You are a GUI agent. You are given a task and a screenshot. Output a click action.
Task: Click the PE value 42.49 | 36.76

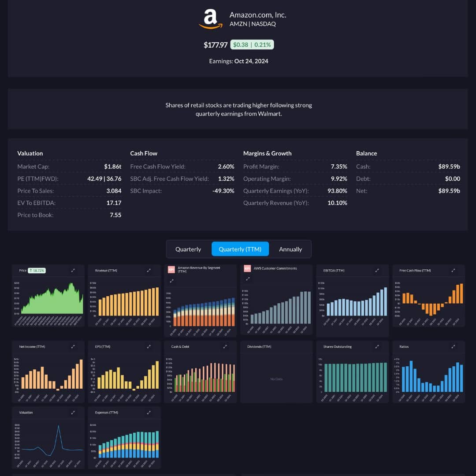[x=104, y=178]
